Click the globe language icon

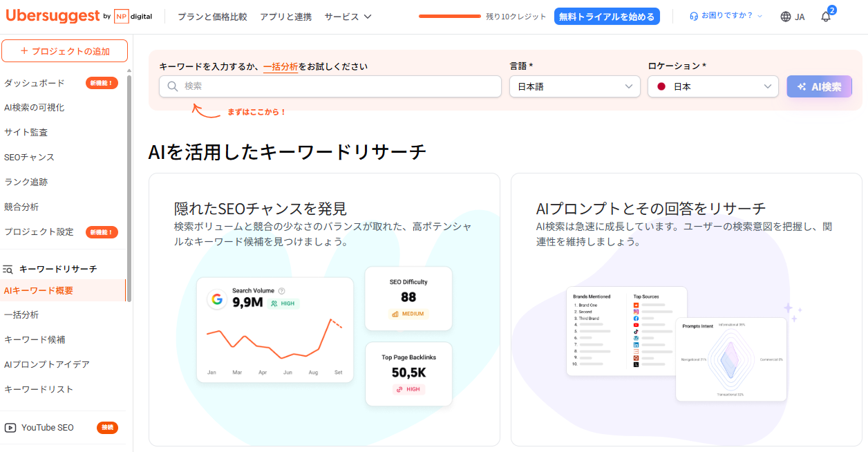786,17
